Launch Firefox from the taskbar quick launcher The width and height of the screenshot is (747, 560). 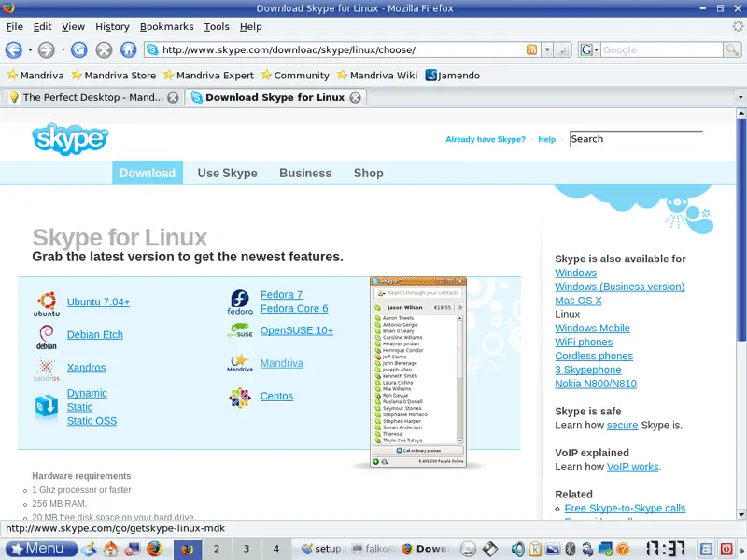(154, 549)
